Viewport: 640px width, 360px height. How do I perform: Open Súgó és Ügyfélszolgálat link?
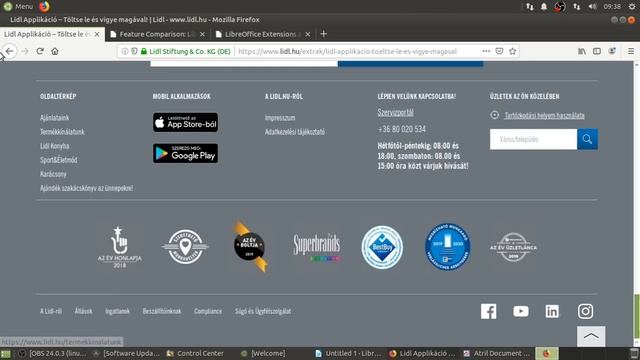coord(263,311)
